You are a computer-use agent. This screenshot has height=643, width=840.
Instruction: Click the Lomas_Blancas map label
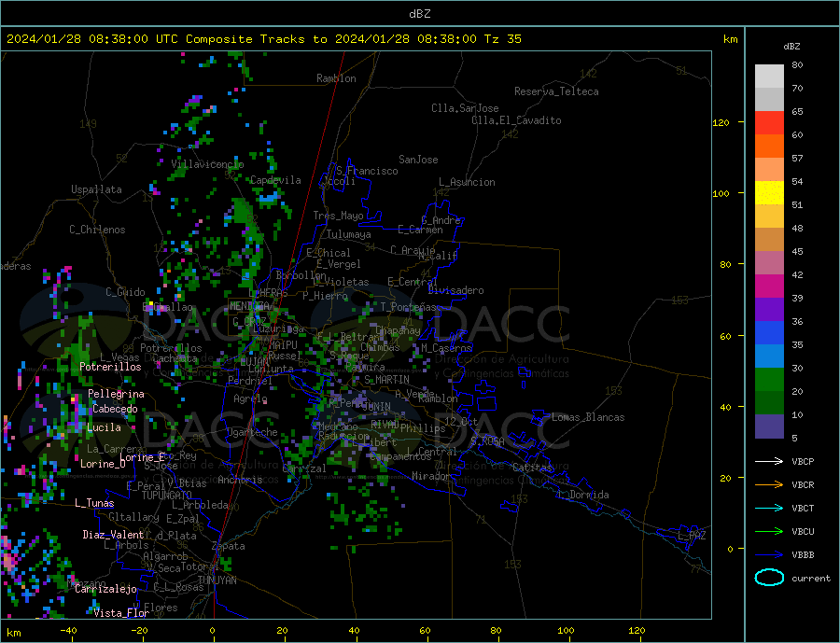pyautogui.click(x=588, y=417)
